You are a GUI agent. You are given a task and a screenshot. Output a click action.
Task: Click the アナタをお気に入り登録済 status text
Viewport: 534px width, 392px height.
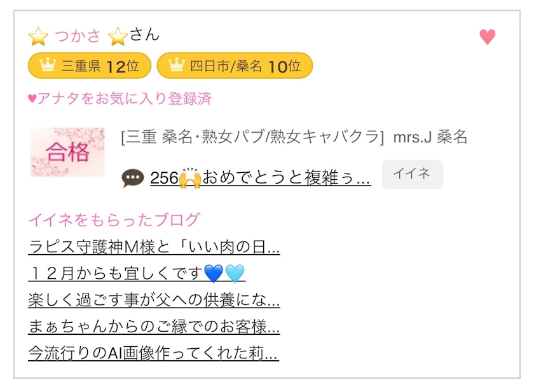click(120, 98)
